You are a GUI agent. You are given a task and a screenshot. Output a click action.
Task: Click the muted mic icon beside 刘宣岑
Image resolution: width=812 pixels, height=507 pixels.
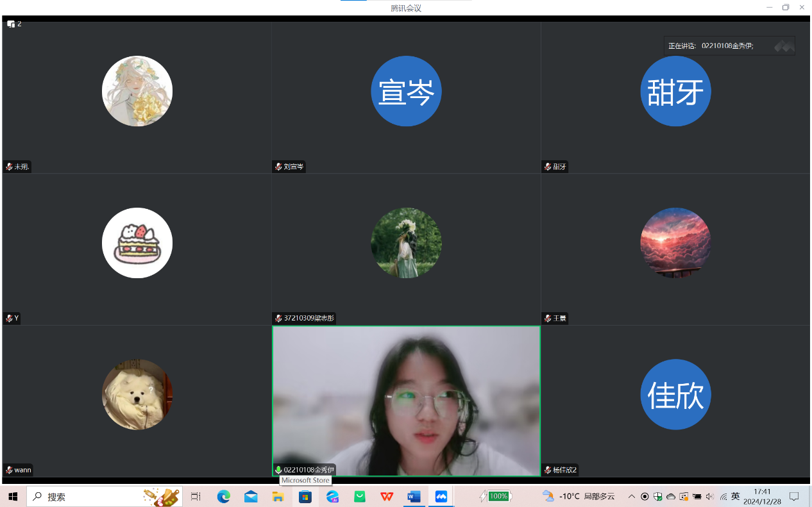(278, 167)
